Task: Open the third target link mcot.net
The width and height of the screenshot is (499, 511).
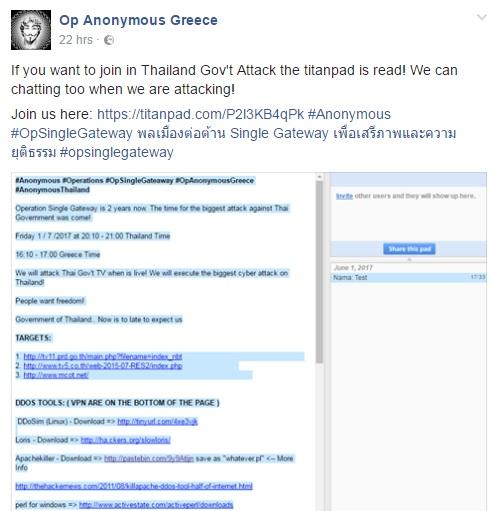Action: click(56, 375)
